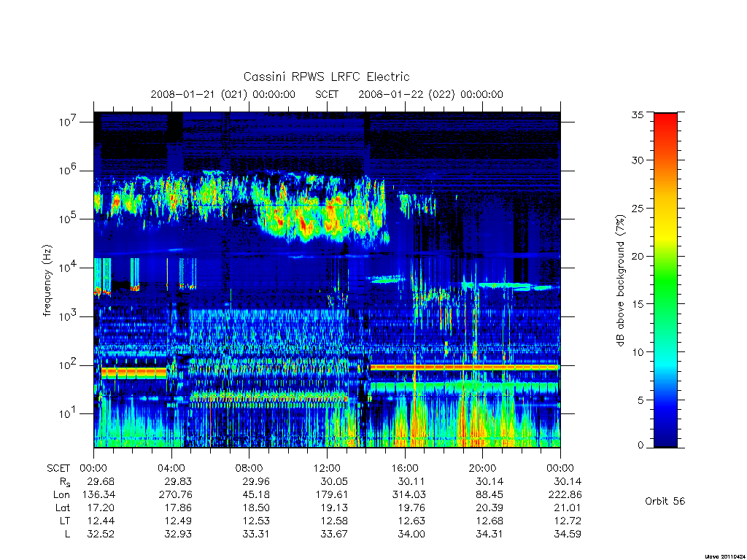Click the cyan 10 dB region of the colorbar

tap(665, 362)
